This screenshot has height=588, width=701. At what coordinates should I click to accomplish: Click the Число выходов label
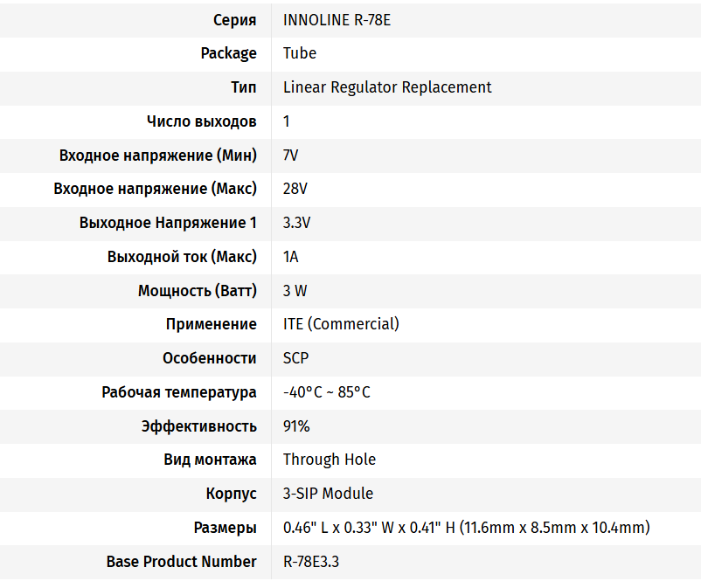click(x=202, y=121)
